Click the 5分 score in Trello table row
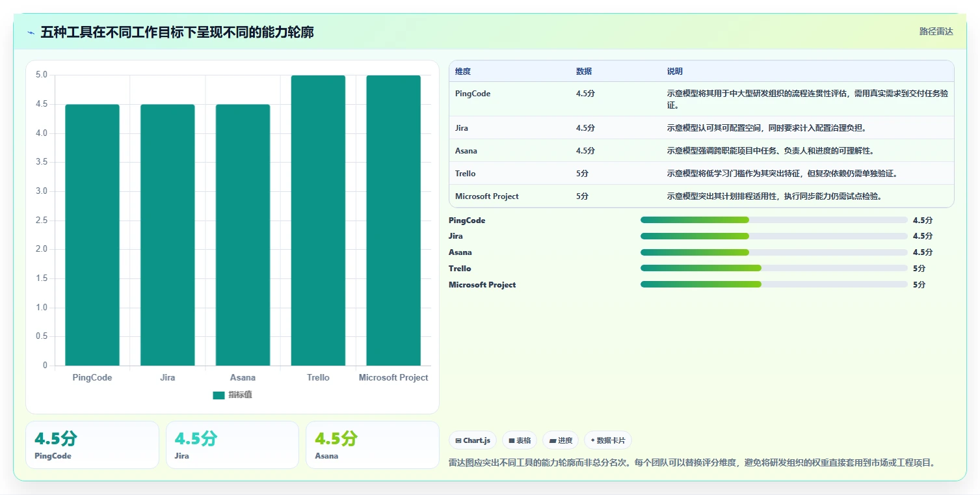 point(582,174)
